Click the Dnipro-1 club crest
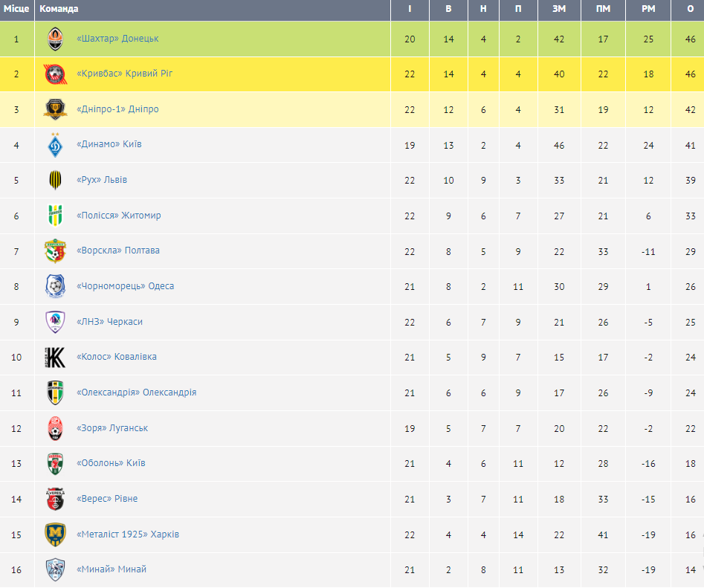The image size is (704, 588). [x=56, y=109]
